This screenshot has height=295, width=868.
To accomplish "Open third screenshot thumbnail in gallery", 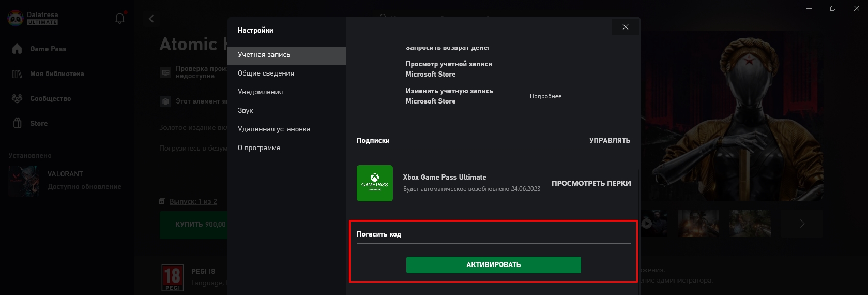I will pyautogui.click(x=750, y=224).
